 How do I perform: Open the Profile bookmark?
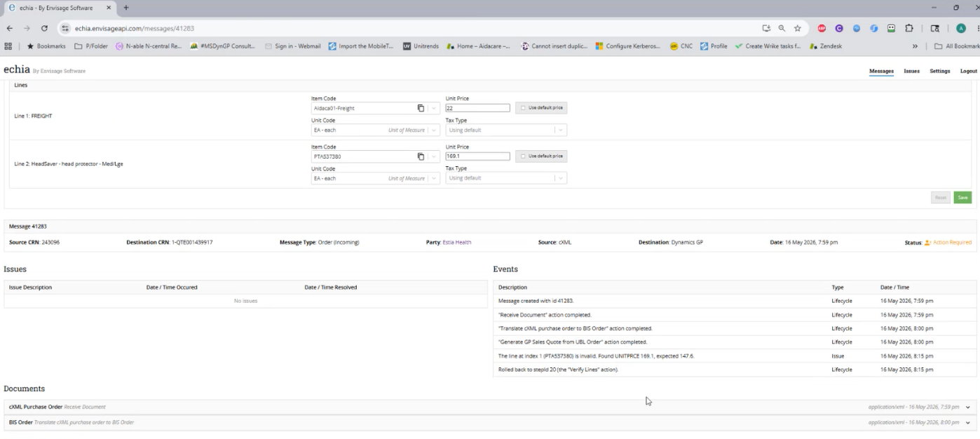(x=714, y=46)
